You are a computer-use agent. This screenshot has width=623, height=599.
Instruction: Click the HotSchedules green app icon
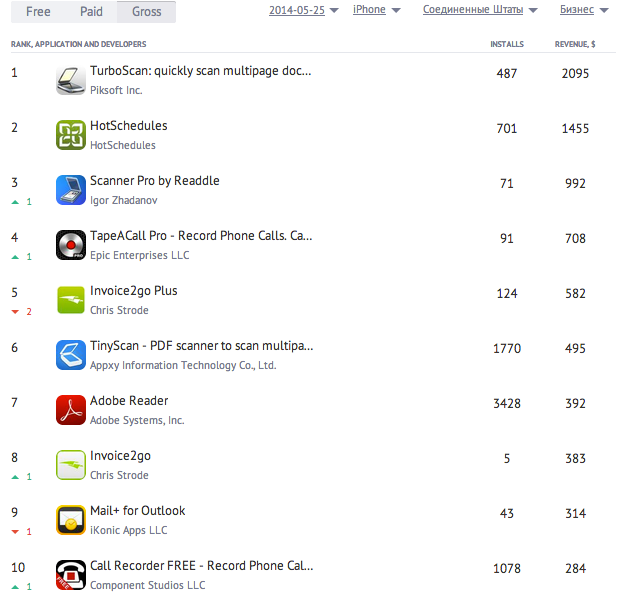72,135
